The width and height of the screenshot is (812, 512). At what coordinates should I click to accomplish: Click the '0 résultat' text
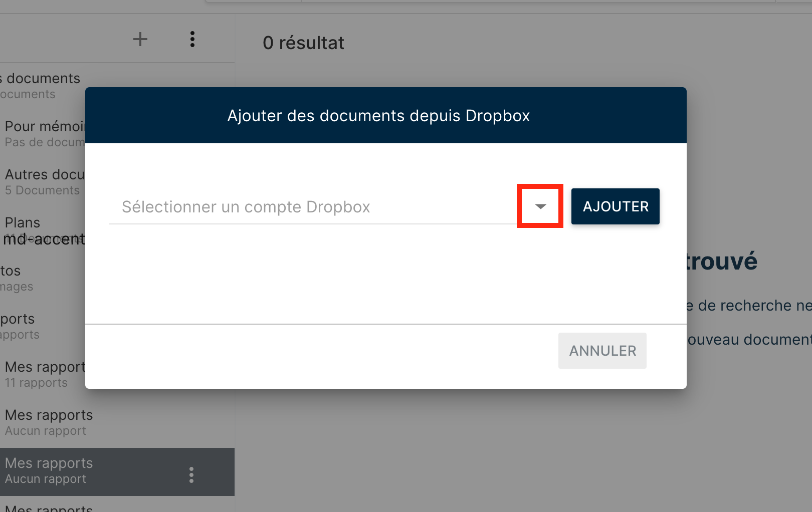(x=304, y=43)
